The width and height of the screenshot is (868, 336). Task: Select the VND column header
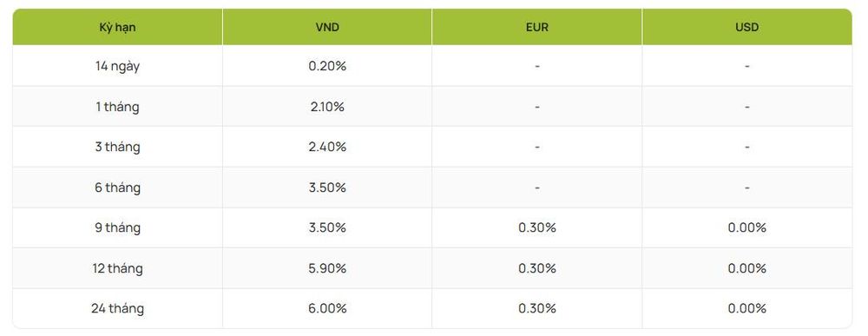point(327,27)
